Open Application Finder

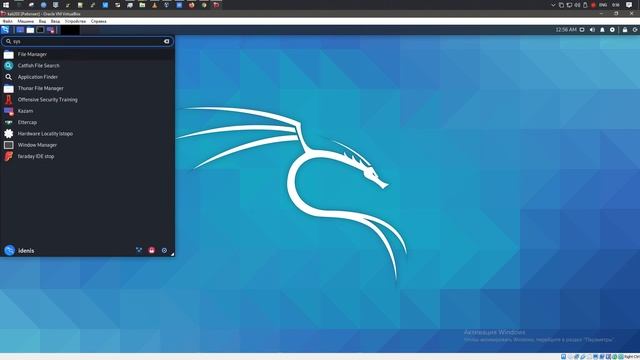click(x=87, y=77)
